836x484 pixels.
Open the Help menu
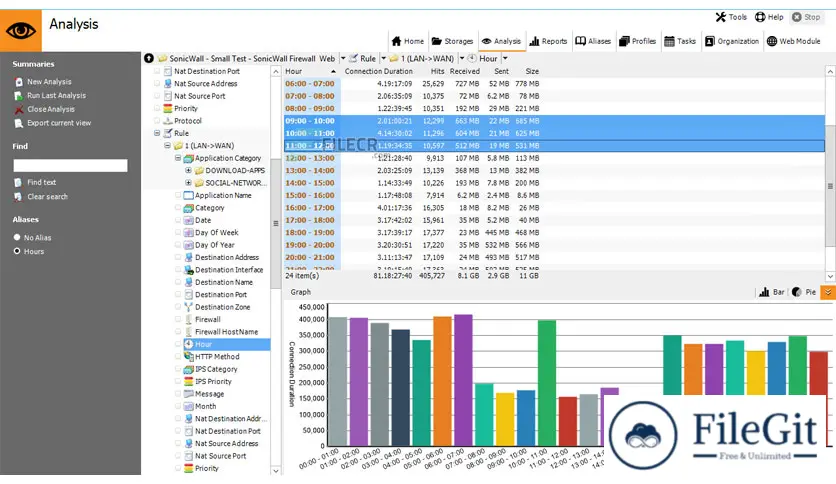(x=769, y=17)
